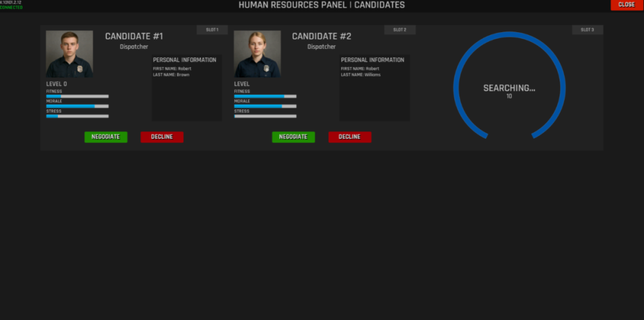
Task: Select the Slot 1 label
Action: (x=212, y=30)
